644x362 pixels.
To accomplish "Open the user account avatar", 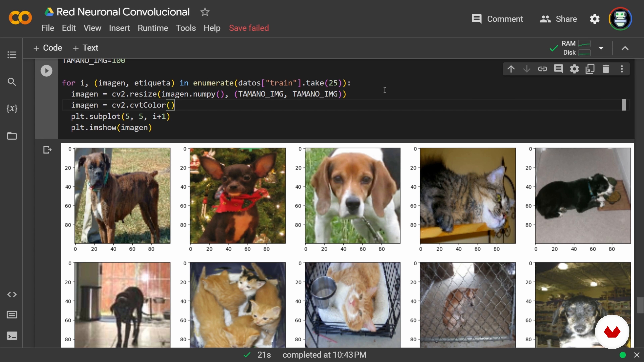I will 620,19.
